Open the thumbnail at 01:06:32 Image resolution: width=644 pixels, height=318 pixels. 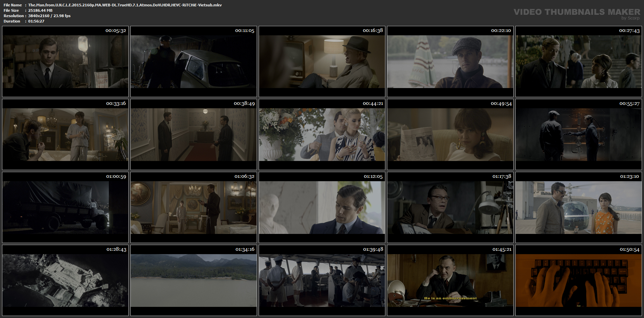pos(194,207)
